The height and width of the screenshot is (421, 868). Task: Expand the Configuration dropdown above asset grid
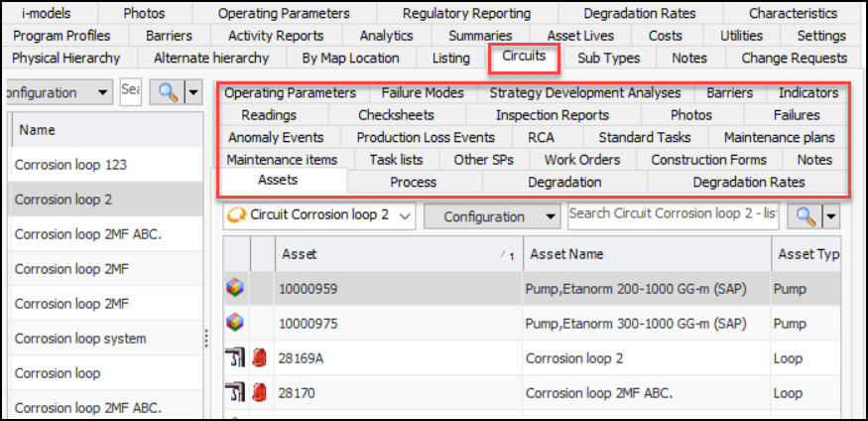(x=491, y=216)
